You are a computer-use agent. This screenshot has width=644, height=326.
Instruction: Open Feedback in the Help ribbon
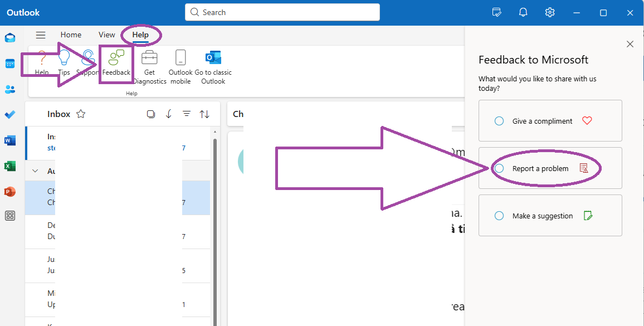(116, 64)
